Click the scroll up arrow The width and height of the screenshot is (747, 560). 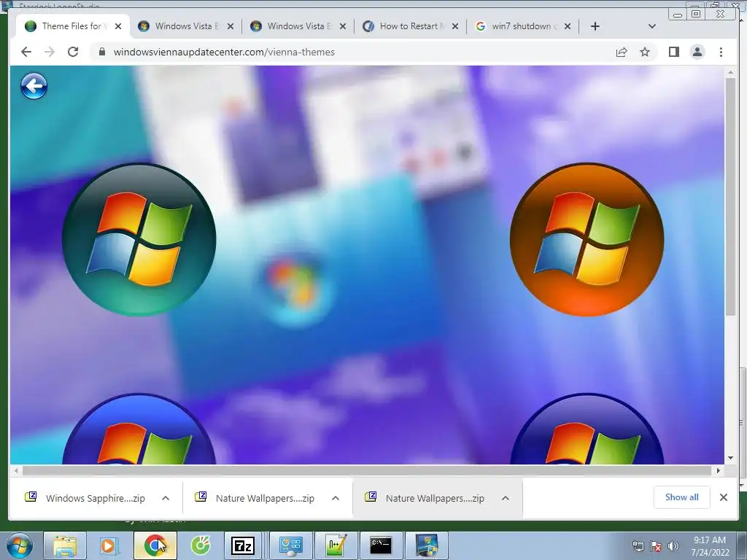click(x=730, y=72)
